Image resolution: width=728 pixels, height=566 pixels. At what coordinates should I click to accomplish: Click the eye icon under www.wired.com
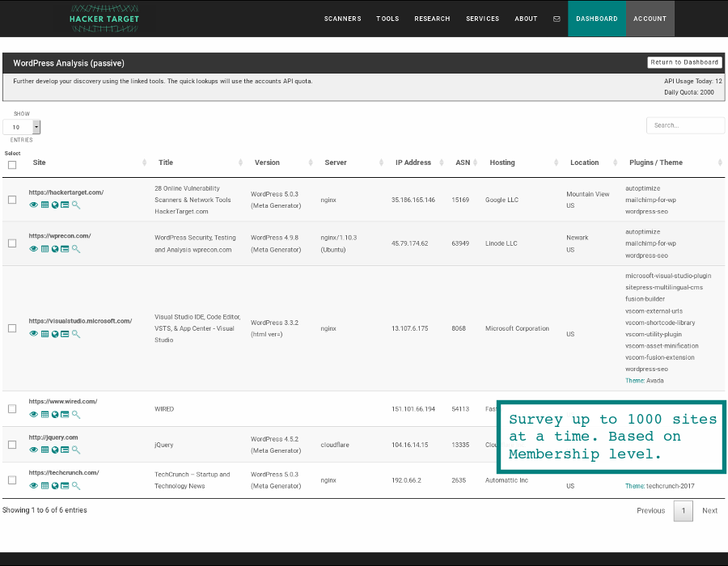(x=33, y=415)
